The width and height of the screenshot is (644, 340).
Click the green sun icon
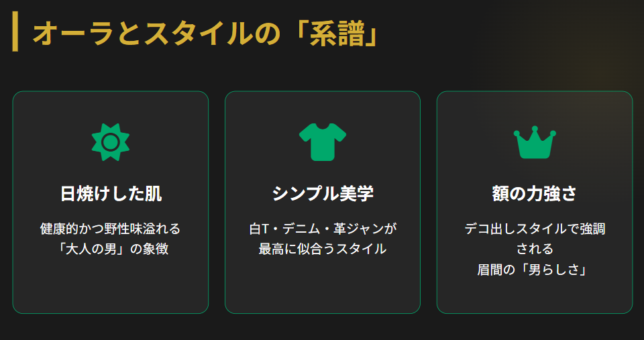tap(111, 141)
